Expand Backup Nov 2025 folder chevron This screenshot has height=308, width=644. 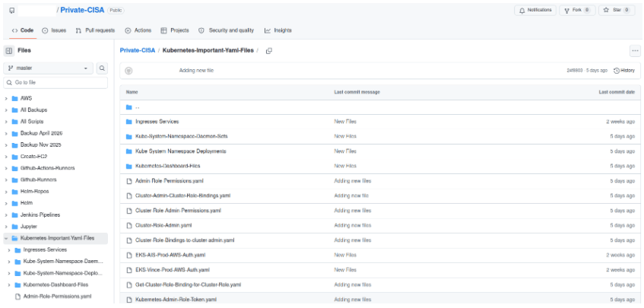(6, 145)
